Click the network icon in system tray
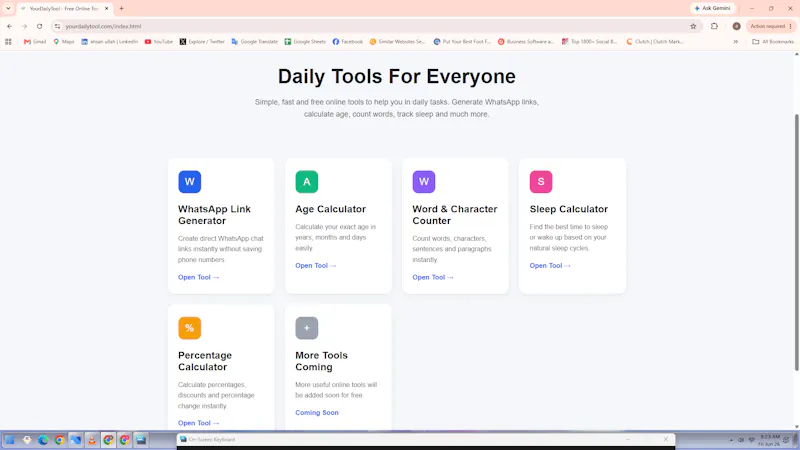 point(752,440)
